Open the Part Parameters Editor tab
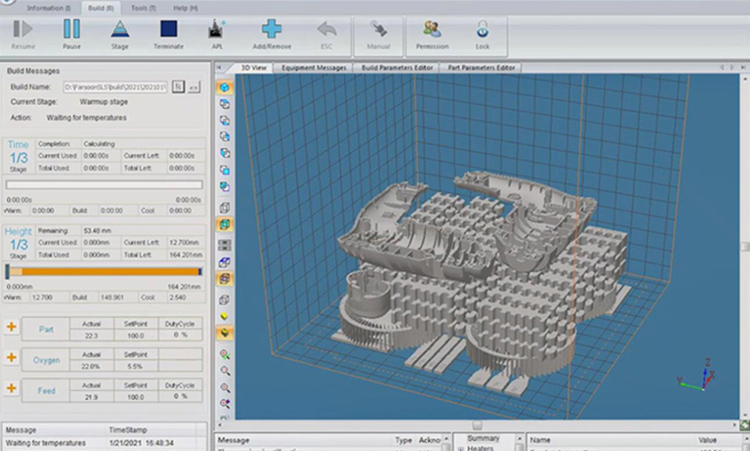The width and height of the screenshot is (750, 451). coord(481,68)
